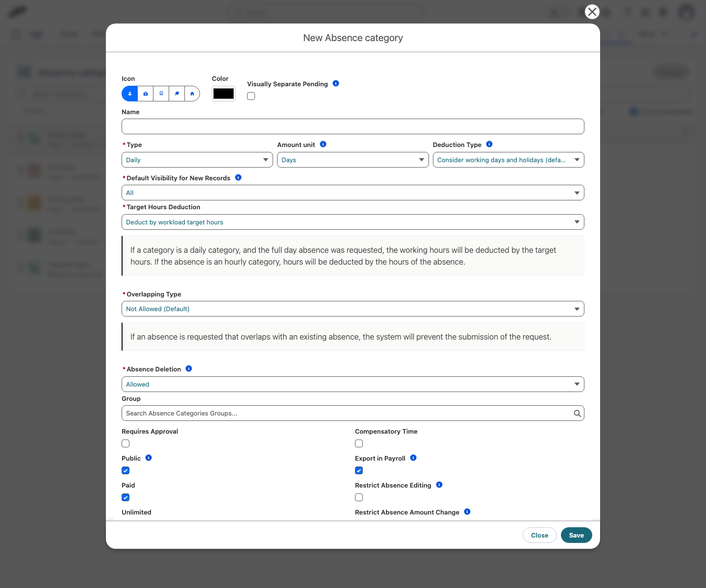
Task: Tick the Requires Approval checkbox
Action: [126, 443]
